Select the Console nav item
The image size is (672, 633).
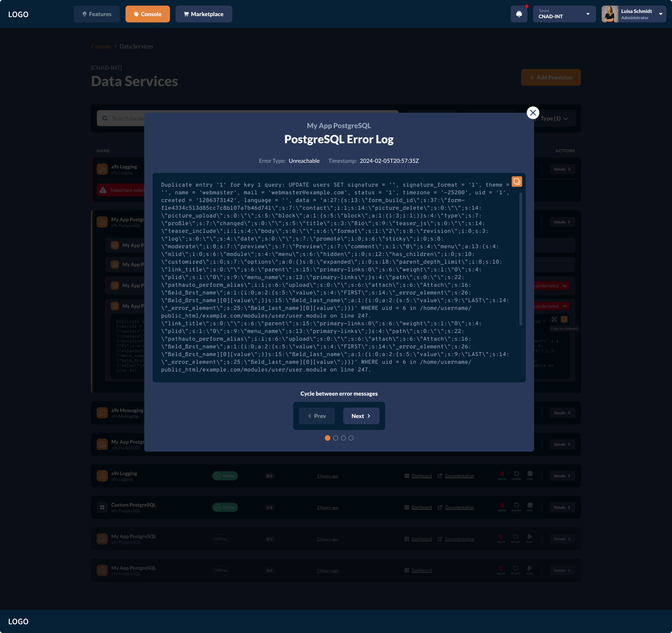pyautogui.click(x=147, y=14)
